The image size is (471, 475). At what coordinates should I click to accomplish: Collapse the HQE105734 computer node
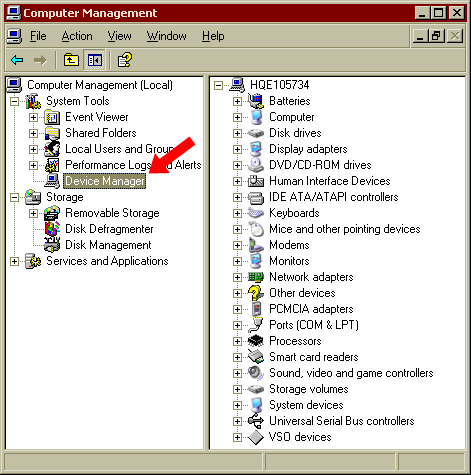[218, 85]
